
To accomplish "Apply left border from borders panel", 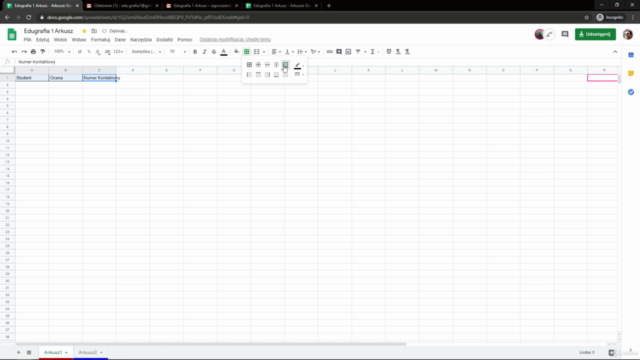I will (x=249, y=75).
